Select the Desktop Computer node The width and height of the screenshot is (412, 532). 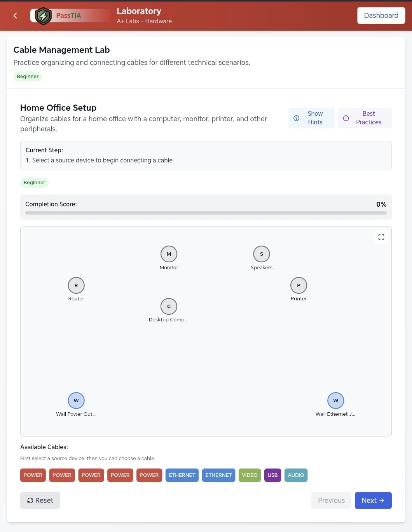(x=169, y=307)
